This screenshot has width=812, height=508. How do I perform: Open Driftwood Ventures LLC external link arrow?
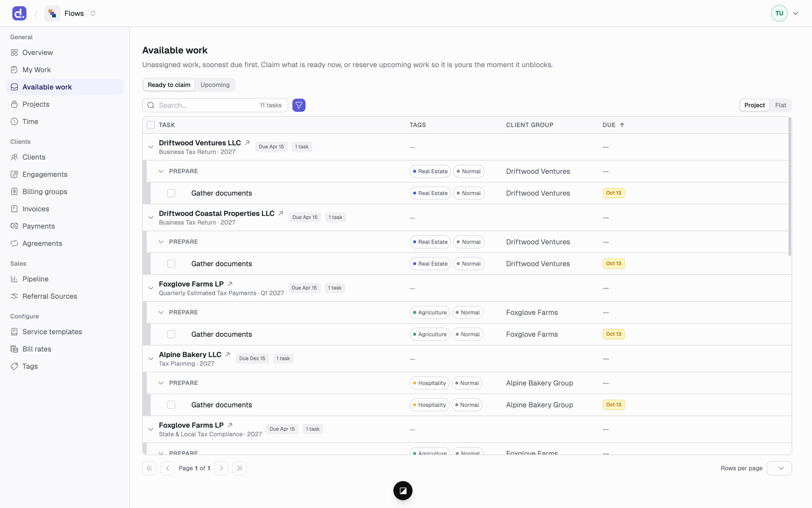[x=247, y=143]
